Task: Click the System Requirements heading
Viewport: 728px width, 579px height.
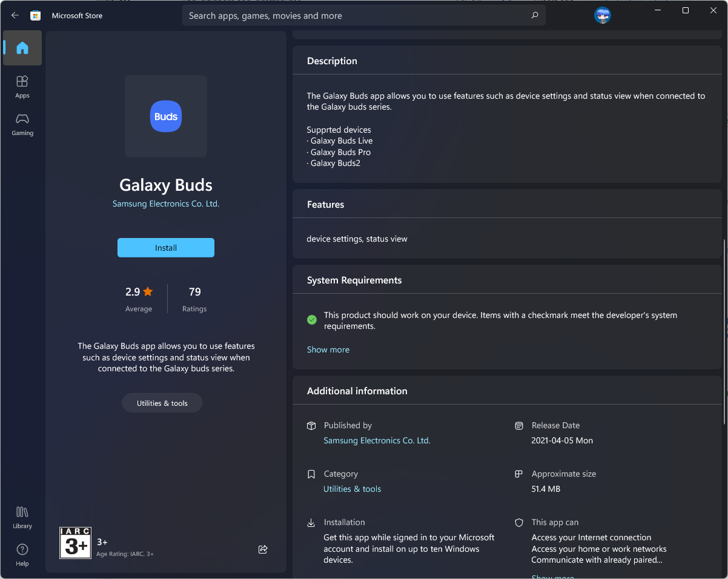Action: click(x=354, y=280)
